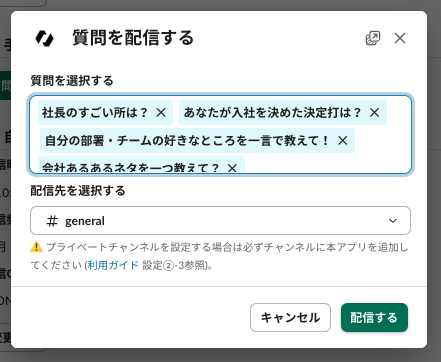Focus the question multi-select input field

point(220,134)
